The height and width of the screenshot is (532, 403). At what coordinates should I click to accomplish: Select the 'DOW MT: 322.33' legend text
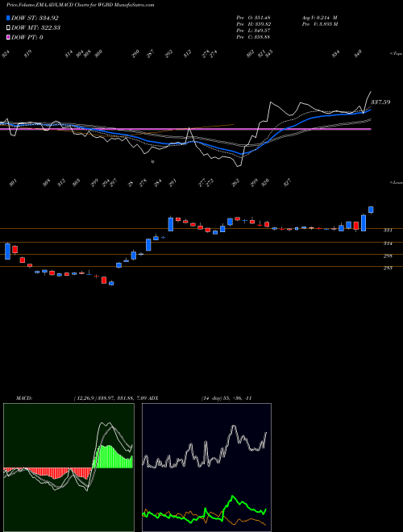(36, 27)
